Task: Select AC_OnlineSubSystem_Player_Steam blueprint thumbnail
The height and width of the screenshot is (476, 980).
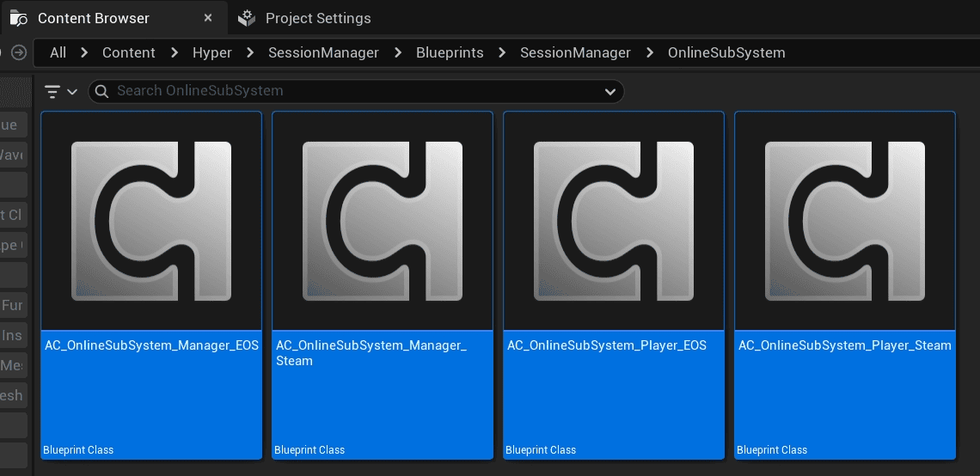Action: pyautogui.click(x=845, y=221)
